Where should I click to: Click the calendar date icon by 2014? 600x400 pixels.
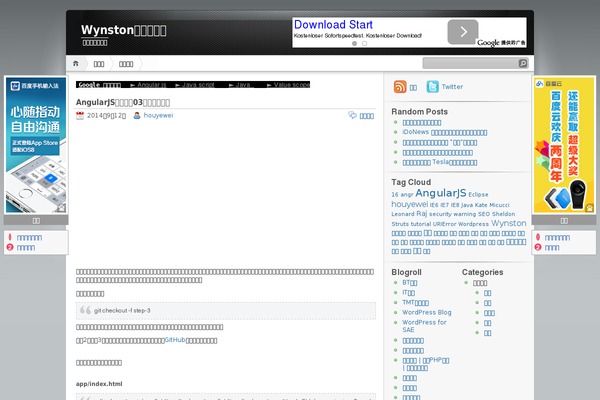(x=80, y=116)
